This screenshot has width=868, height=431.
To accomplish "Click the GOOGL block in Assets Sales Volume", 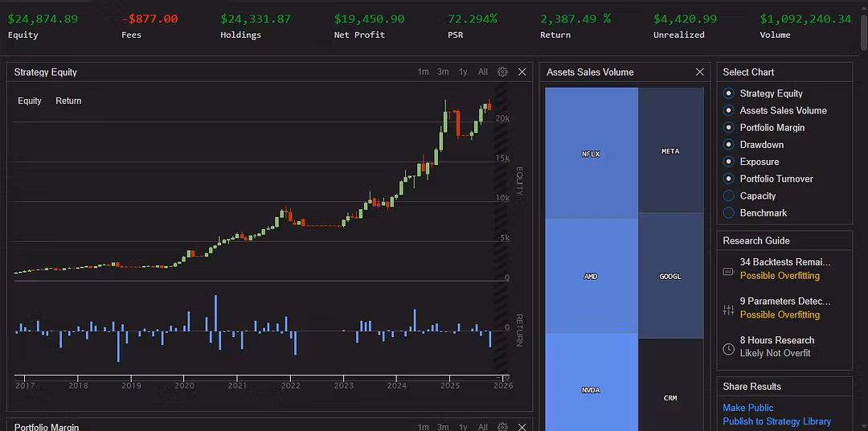I will 670,276.
